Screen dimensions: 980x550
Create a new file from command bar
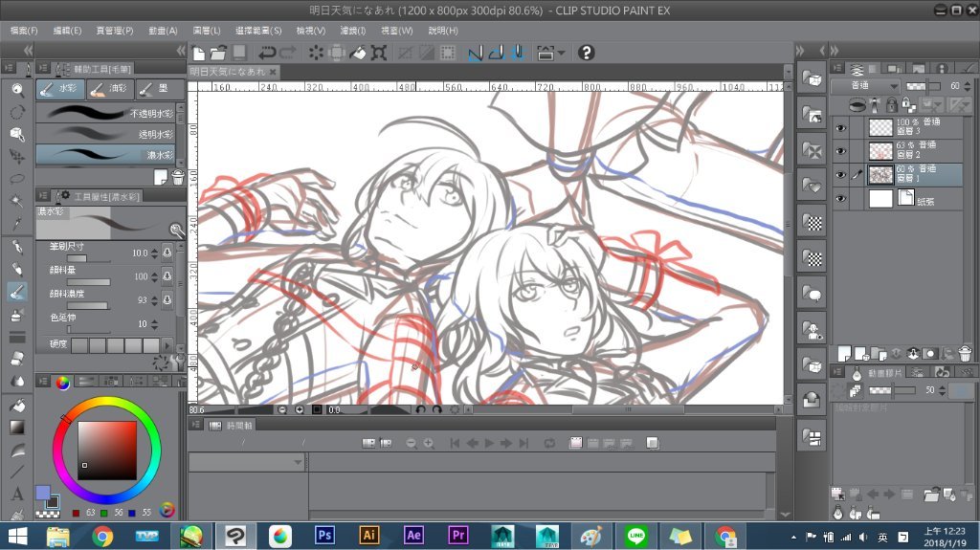[199, 54]
